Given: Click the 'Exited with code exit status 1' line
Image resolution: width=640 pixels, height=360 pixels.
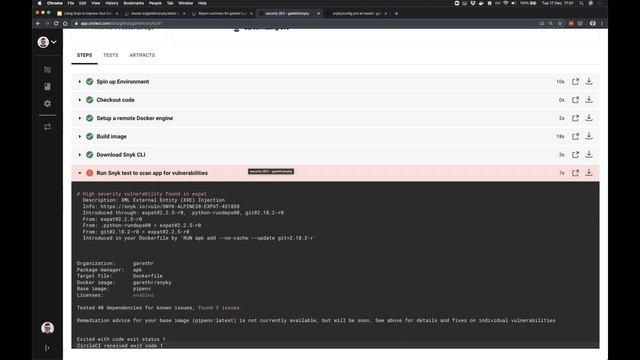Looking at the screenshot, I should (x=121, y=339).
